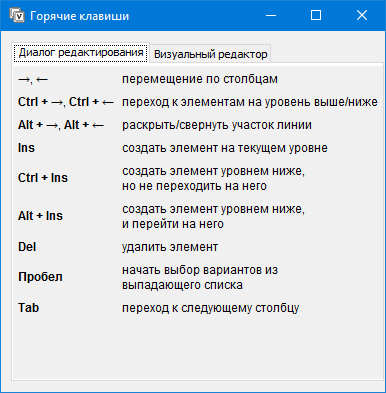
Task: Click the '→, ←' arrows shortcut label
Action: [33, 79]
